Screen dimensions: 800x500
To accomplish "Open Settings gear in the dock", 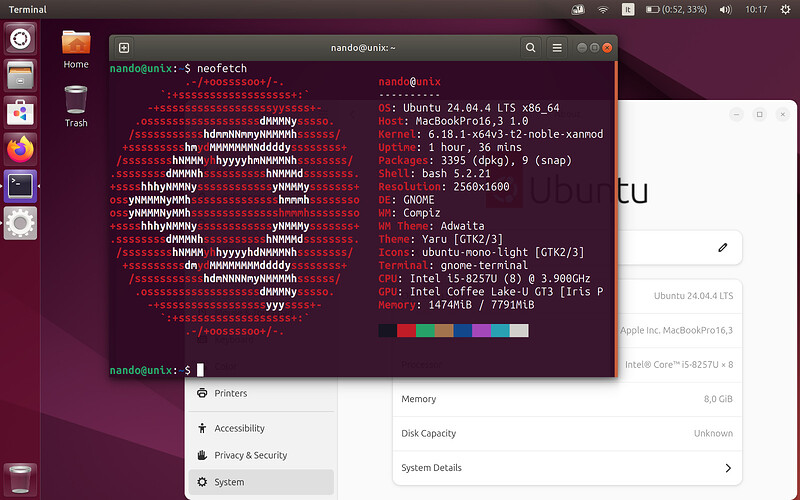I will (20, 223).
